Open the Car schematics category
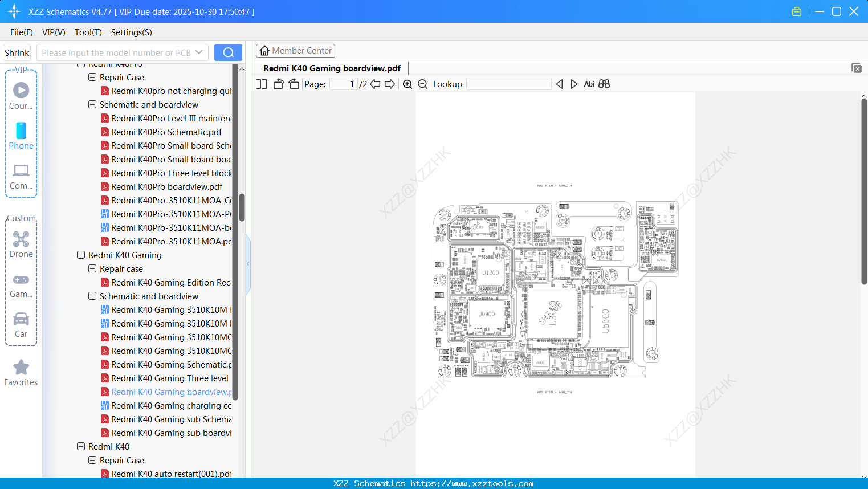868x489 pixels. 21,323
